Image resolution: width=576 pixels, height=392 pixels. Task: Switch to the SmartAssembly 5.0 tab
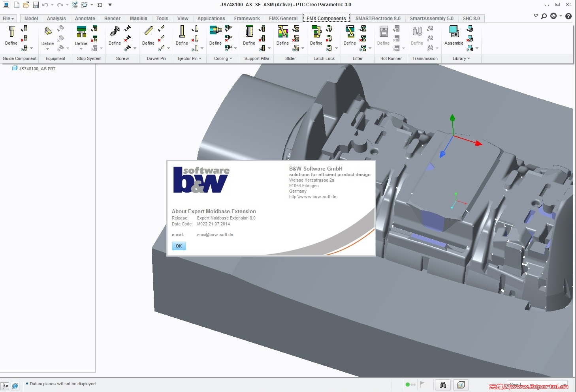pos(432,19)
